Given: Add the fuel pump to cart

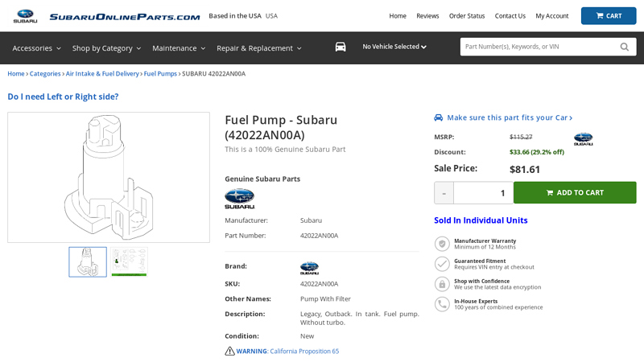Looking at the screenshot, I should point(575,193).
